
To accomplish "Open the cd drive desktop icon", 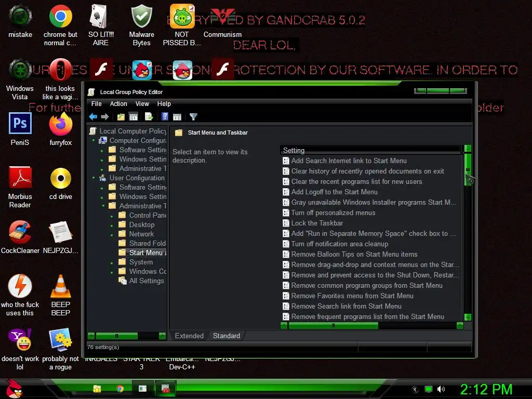I will pyautogui.click(x=61, y=183).
